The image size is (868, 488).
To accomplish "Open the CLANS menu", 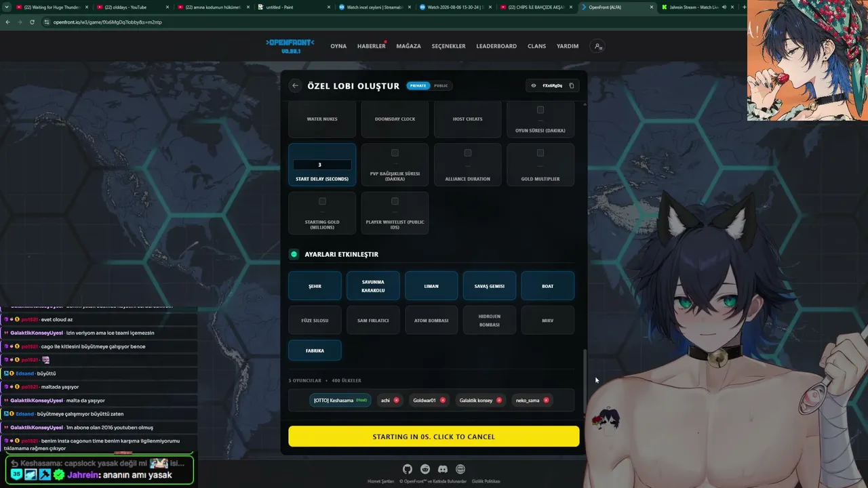I will click(x=537, y=46).
